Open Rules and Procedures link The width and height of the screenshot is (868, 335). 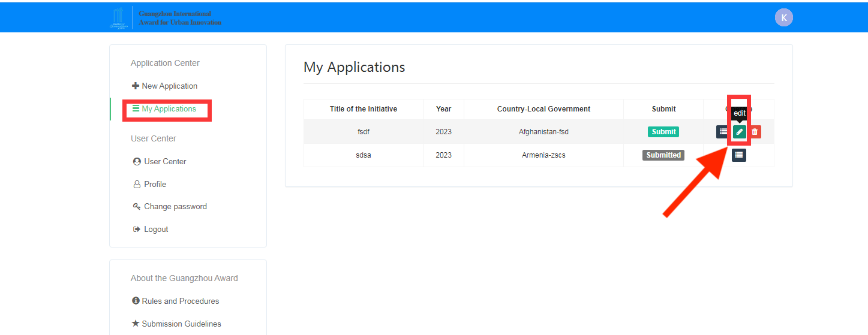[180, 301]
